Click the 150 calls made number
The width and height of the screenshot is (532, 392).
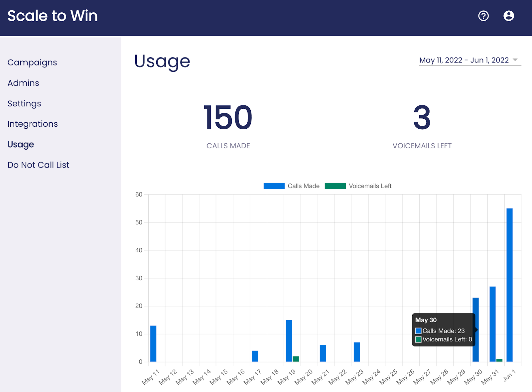[228, 117]
